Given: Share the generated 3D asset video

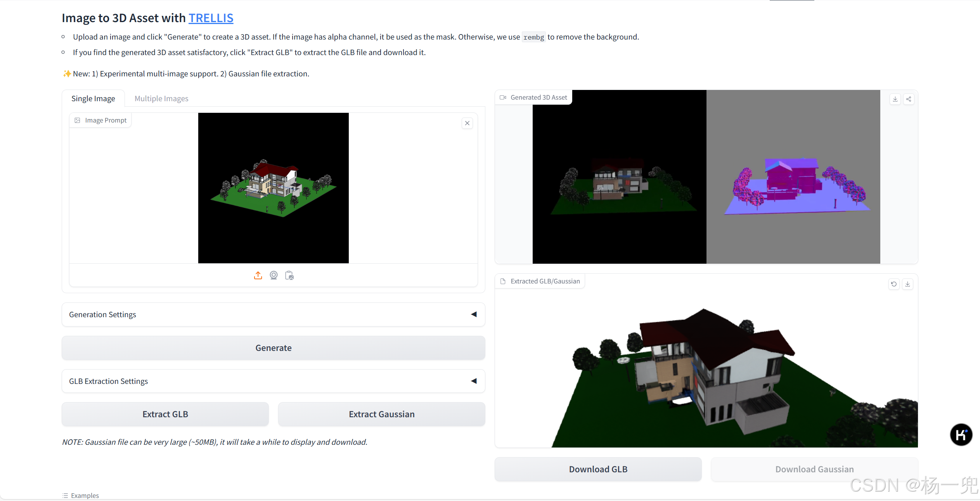Looking at the screenshot, I should click(x=909, y=99).
